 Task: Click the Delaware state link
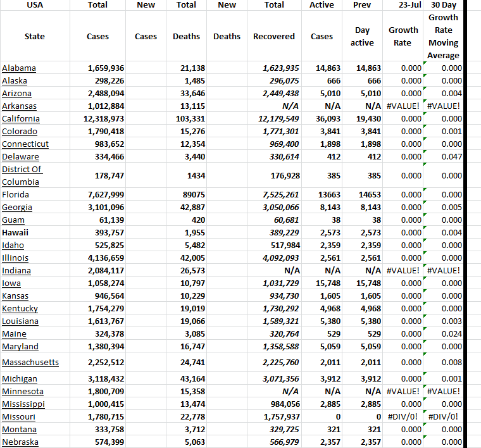click(20, 156)
